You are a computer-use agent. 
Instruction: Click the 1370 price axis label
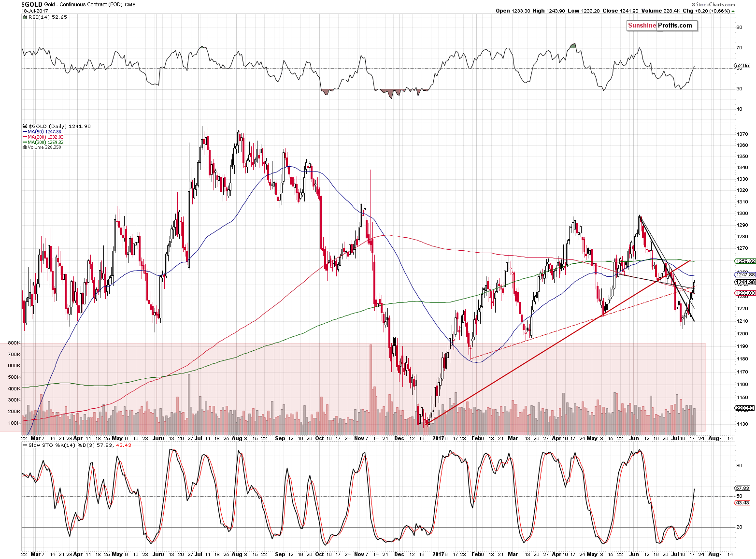pyautogui.click(x=743, y=134)
